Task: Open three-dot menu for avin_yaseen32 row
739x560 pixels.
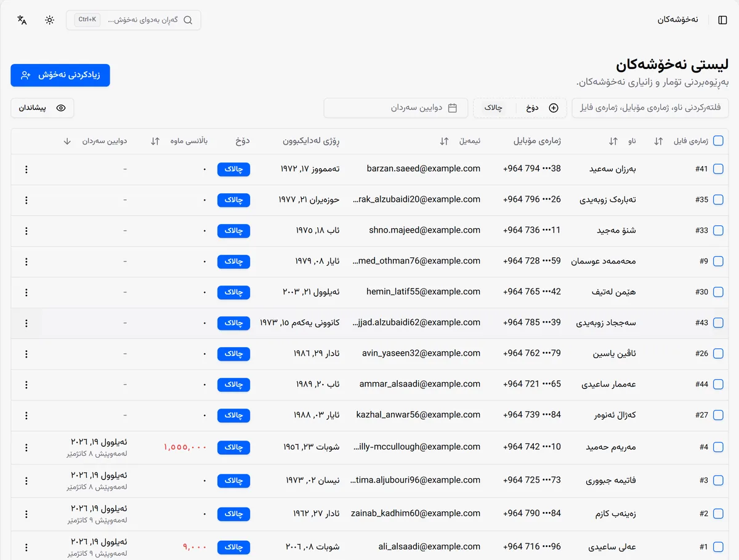Action: click(26, 354)
